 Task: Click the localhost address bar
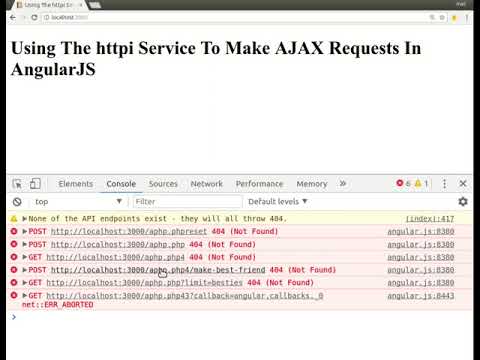tap(233, 17)
